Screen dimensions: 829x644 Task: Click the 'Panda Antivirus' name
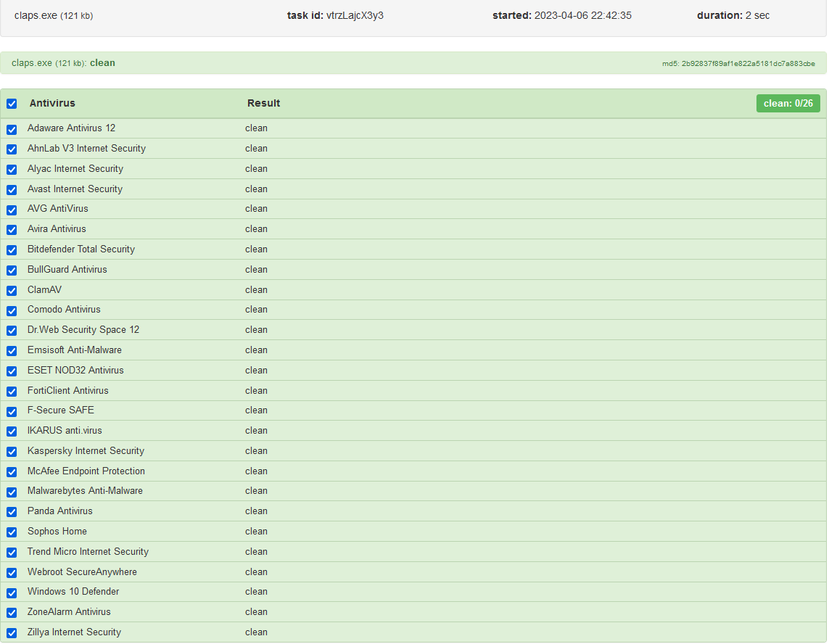click(x=59, y=511)
